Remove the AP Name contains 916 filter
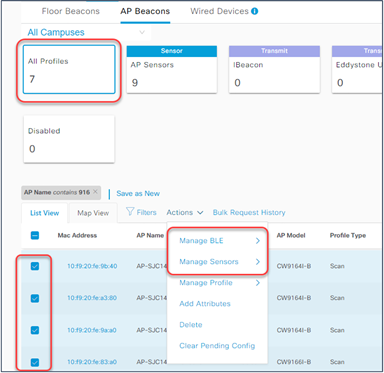This screenshot has width=384, height=373. pyautogui.click(x=95, y=192)
